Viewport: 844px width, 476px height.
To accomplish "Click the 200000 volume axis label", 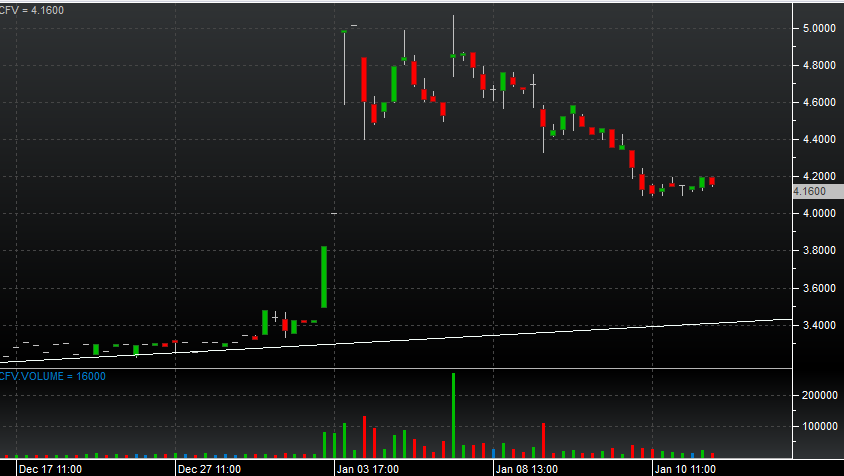I will (819, 396).
